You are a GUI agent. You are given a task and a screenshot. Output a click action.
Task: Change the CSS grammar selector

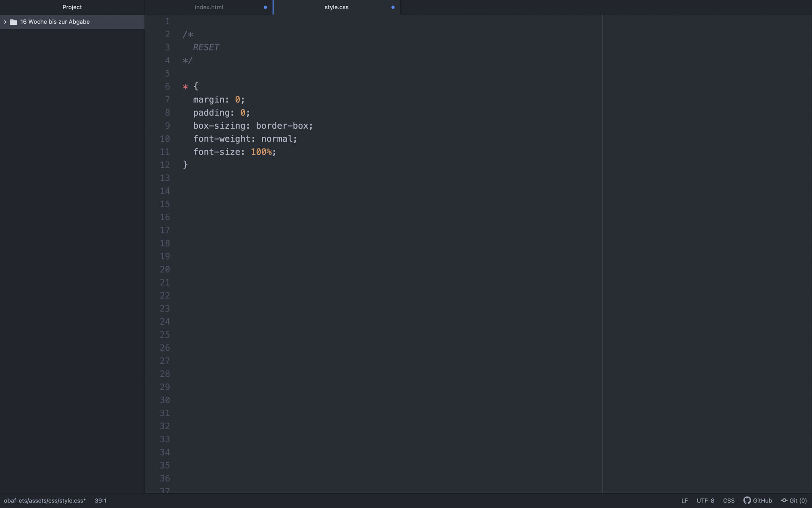coord(729,500)
